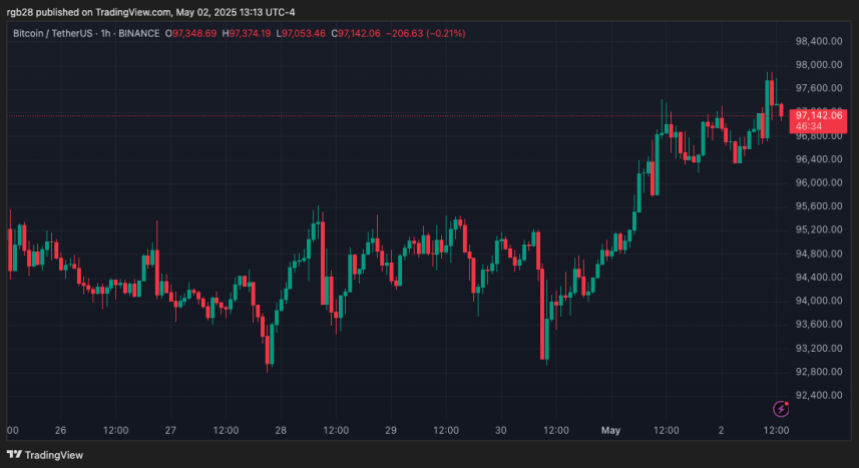
Task: Click the 92,400.00 price axis label
Action: (x=818, y=395)
